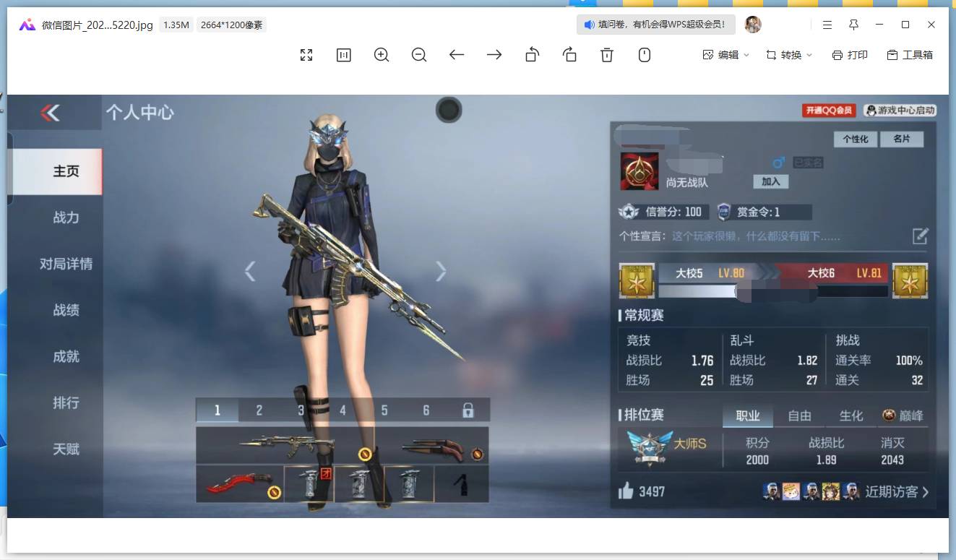Click the 大校6 gold rank badge
The height and width of the screenshot is (560, 956).
[x=910, y=281]
